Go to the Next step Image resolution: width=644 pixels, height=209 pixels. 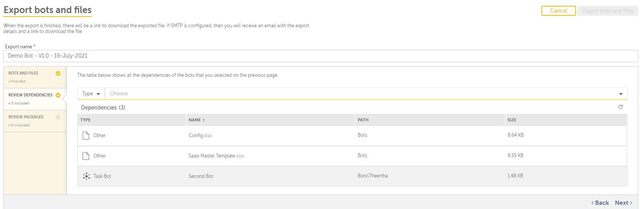(623, 202)
